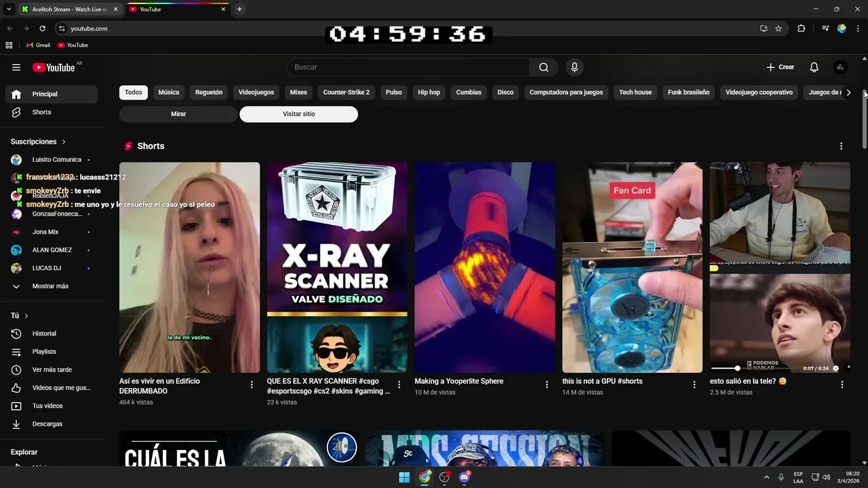Open more options for 'Making a Yooperlite Sphere'
868x488 pixels.
point(547,384)
